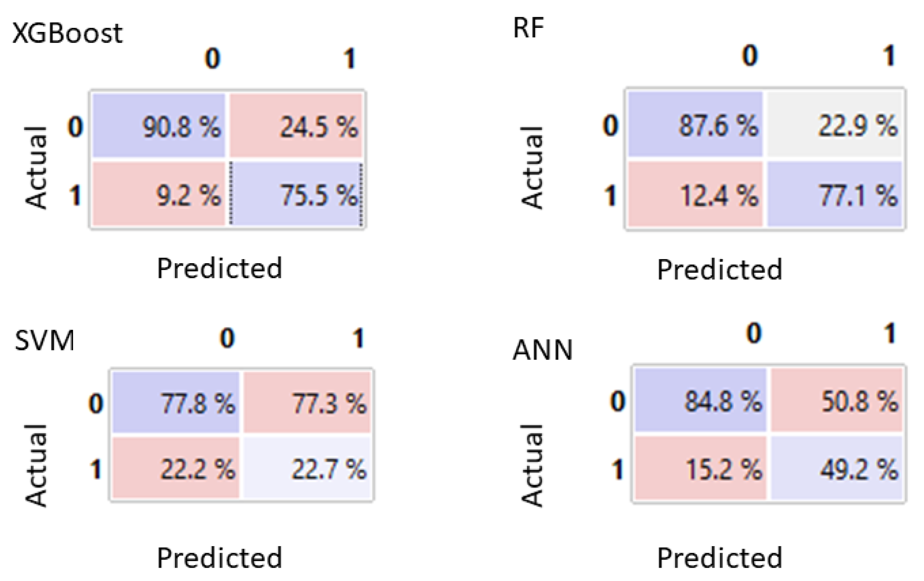Screen dimensions: 924x581
Task: Click the 77.1 % cell in RF
Action: tap(834, 194)
